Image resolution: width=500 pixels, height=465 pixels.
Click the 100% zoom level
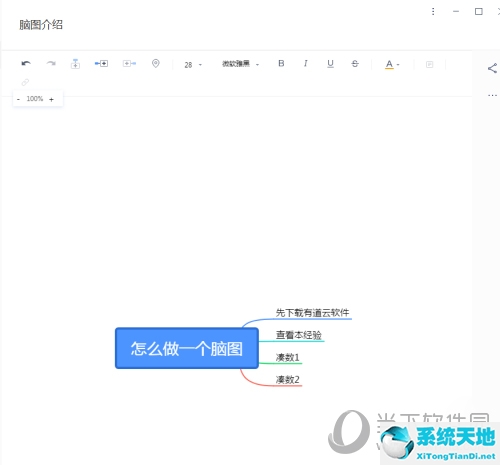35,99
